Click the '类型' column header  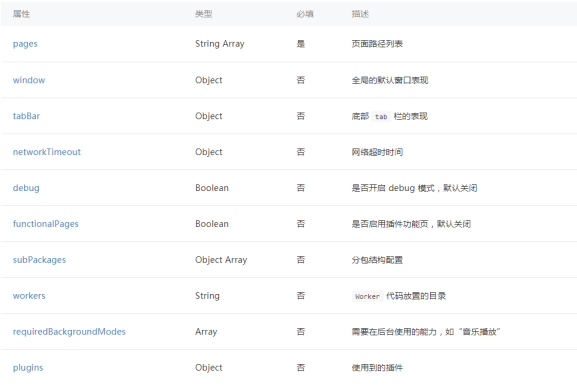coord(203,14)
